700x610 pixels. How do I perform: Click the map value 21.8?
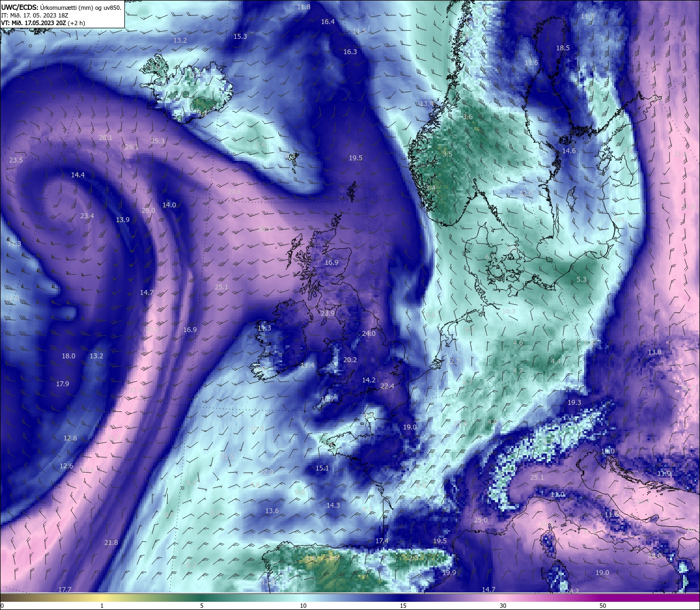pos(111,543)
